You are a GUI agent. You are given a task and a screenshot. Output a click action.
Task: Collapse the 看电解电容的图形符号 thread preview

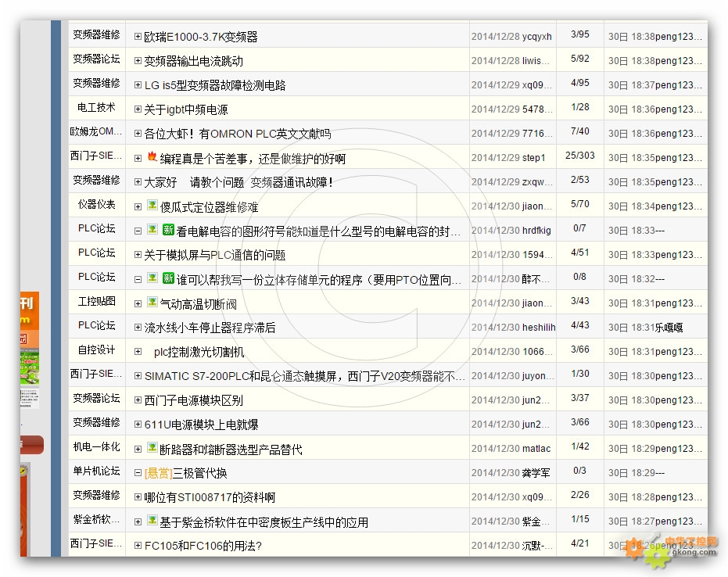(138, 231)
